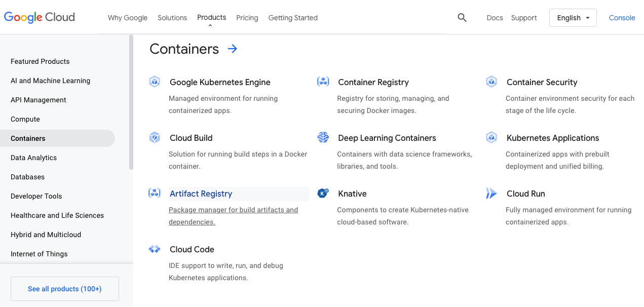Click the Google Kubernetes Engine icon

155,81
